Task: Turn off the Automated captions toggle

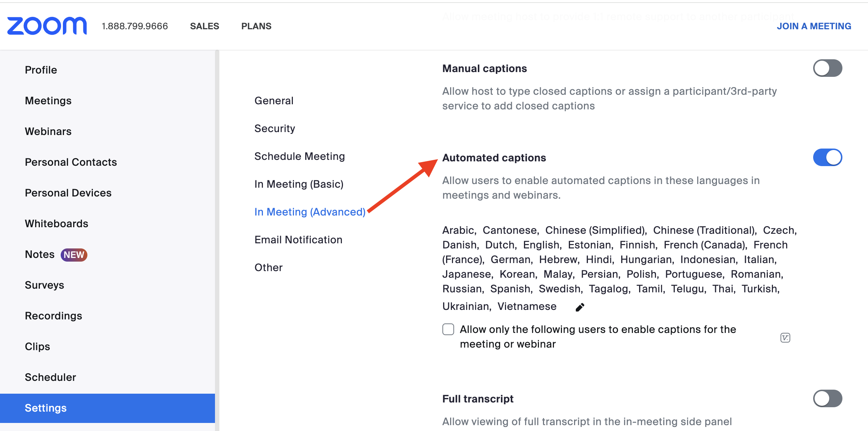Action: [x=827, y=158]
